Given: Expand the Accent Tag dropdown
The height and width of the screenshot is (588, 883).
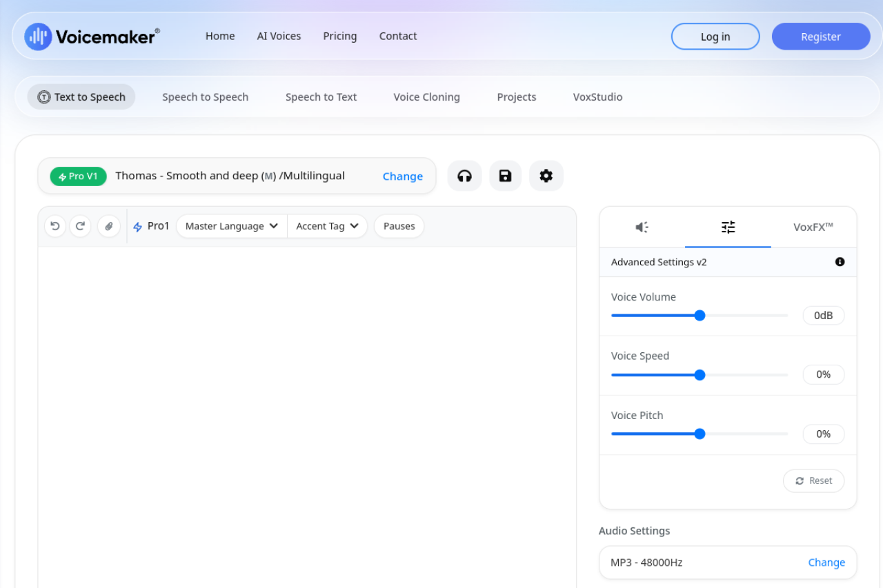Looking at the screenshot, I should [x=328, y=226].
